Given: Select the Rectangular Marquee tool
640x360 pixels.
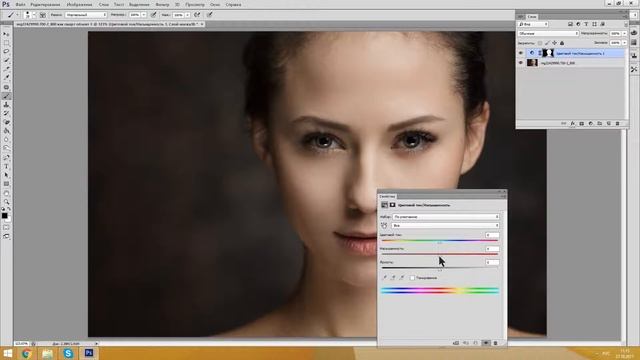Looking at the screenshot, I should click(6, 43).
